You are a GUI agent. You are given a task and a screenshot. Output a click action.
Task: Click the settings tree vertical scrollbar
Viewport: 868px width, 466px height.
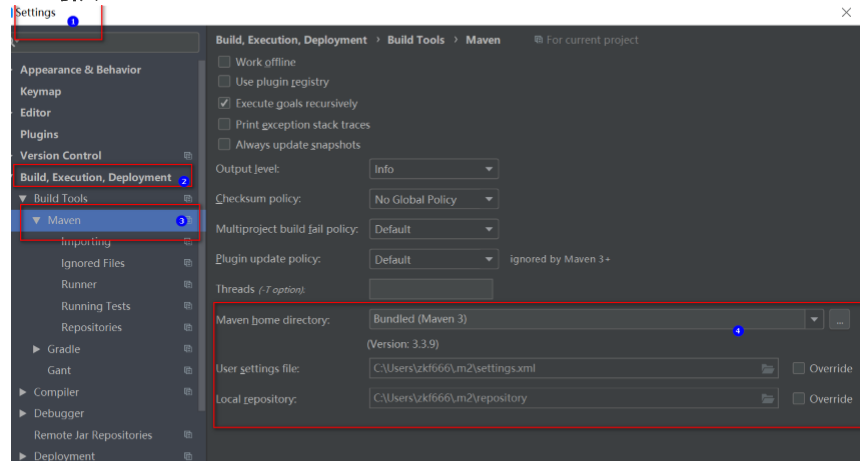pos(202,235)
